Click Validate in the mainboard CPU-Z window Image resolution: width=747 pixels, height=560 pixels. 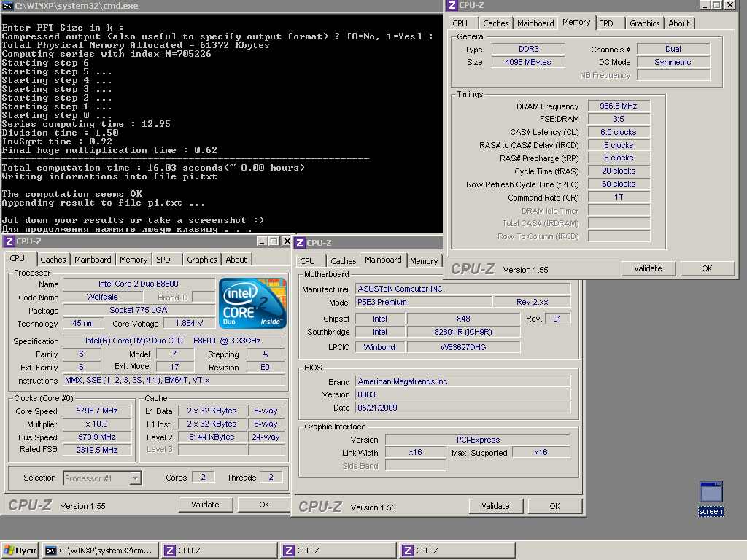(495, 506)
